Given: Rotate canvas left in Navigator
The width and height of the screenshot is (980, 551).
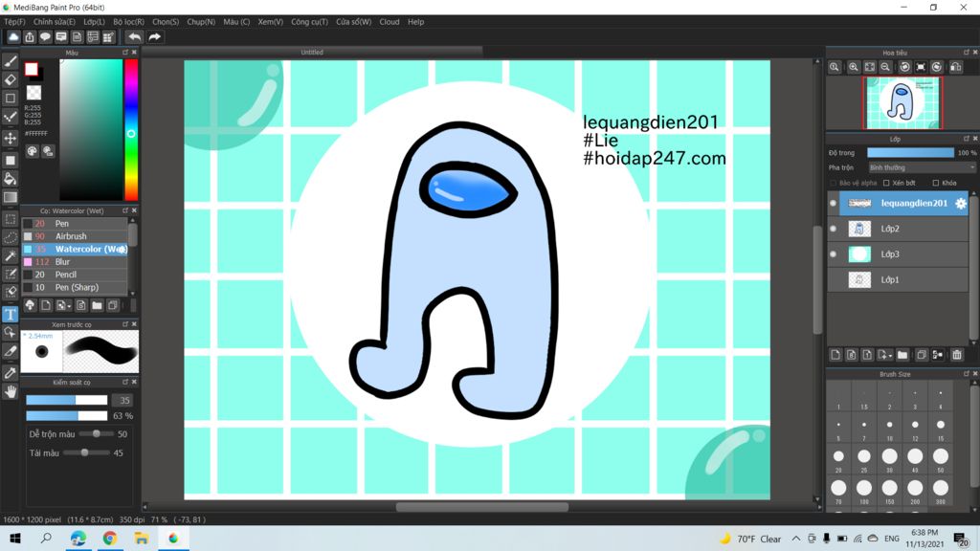Looking at the screenshot, I should coord(904,67).
